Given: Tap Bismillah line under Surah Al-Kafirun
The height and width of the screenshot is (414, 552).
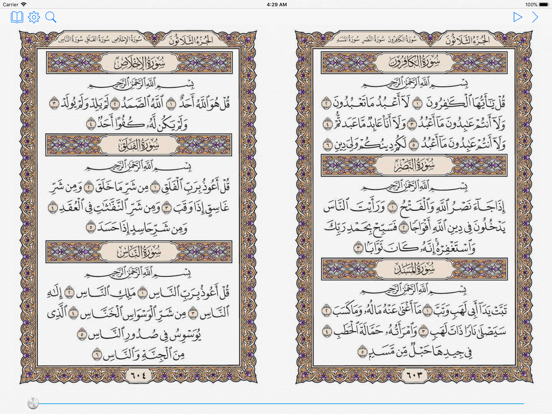Looking at the screenshot, I should tap(414, 84).
